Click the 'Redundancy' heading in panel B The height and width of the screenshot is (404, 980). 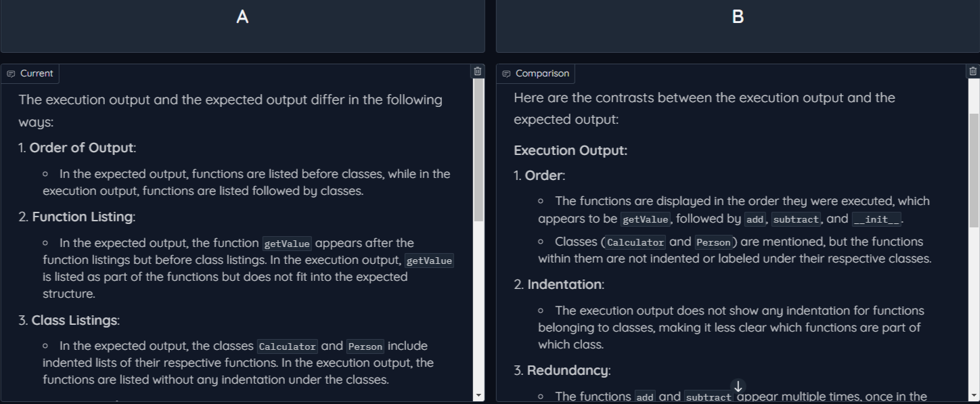[568, 370]
